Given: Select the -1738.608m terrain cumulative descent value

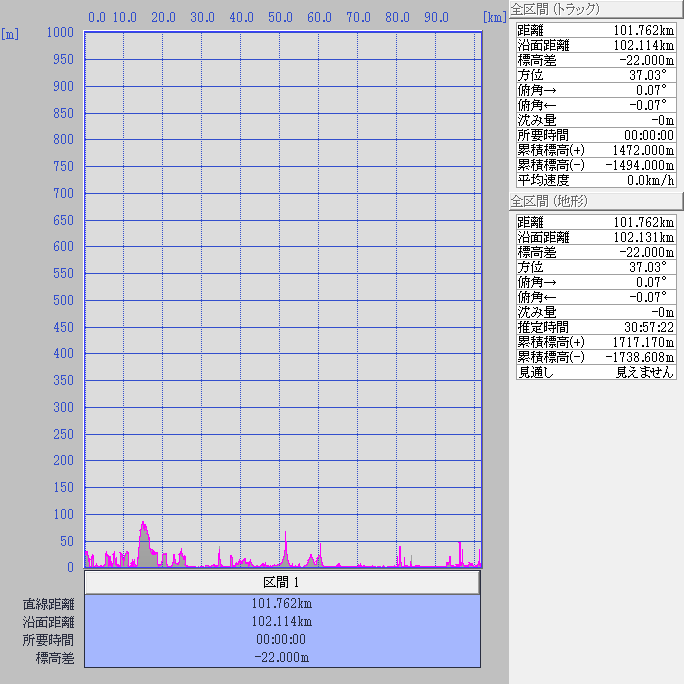Looking at the screenshot, I should pos(640,357).
